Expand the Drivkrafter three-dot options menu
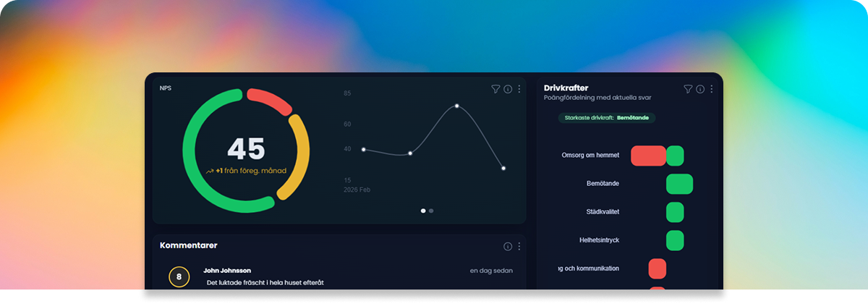This screenshot has height=304, width=868. click(712, 89)
